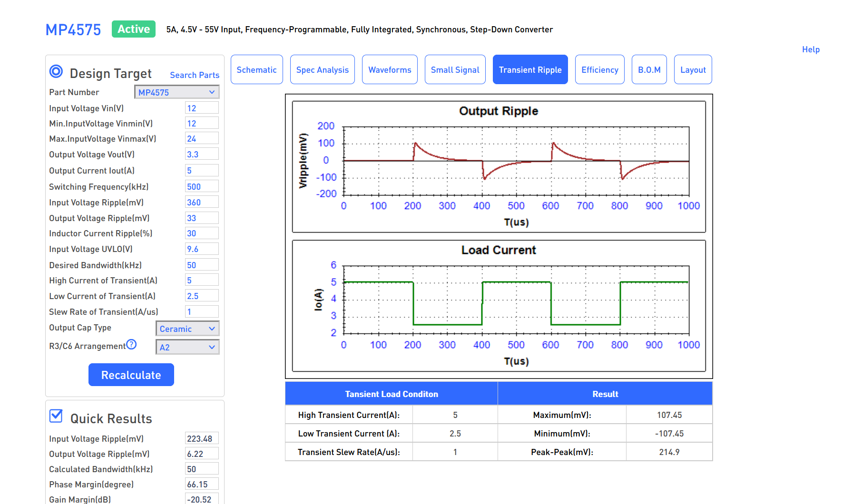Switch to the Layout tab
Image resolution: width=862 pixels, height=504 pixels.
tap(693, 70)
